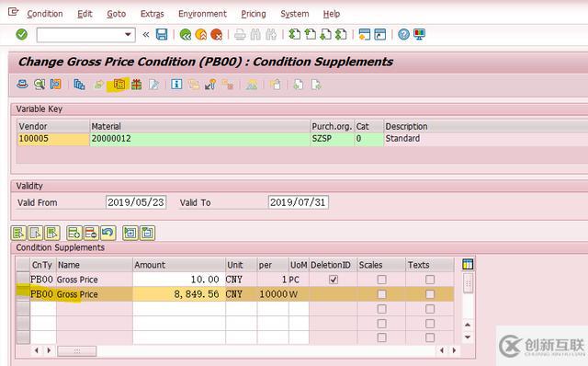Open the Goto menu
588x366 pixels.
click(117, 14)
